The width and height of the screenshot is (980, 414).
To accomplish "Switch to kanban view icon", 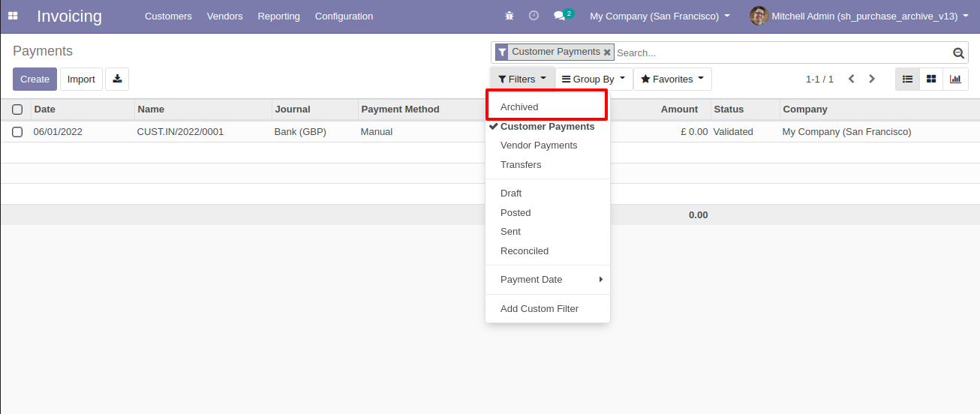I will [931, 79].
